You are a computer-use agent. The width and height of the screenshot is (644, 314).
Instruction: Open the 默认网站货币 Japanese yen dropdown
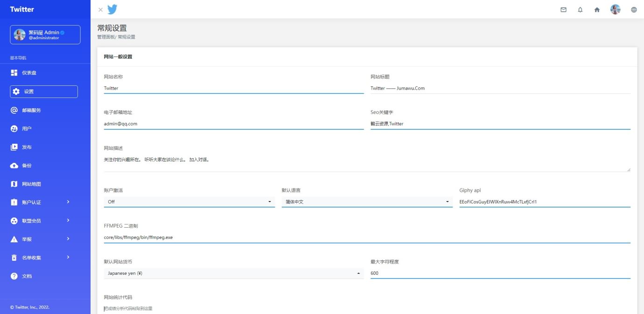pyautogui.click(x=233, y=273)
